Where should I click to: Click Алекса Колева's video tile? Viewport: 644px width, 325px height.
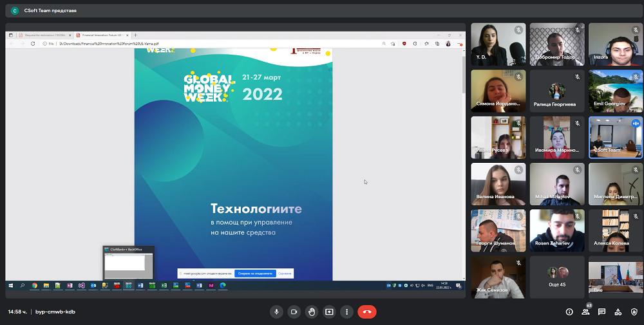coord(616,230)
